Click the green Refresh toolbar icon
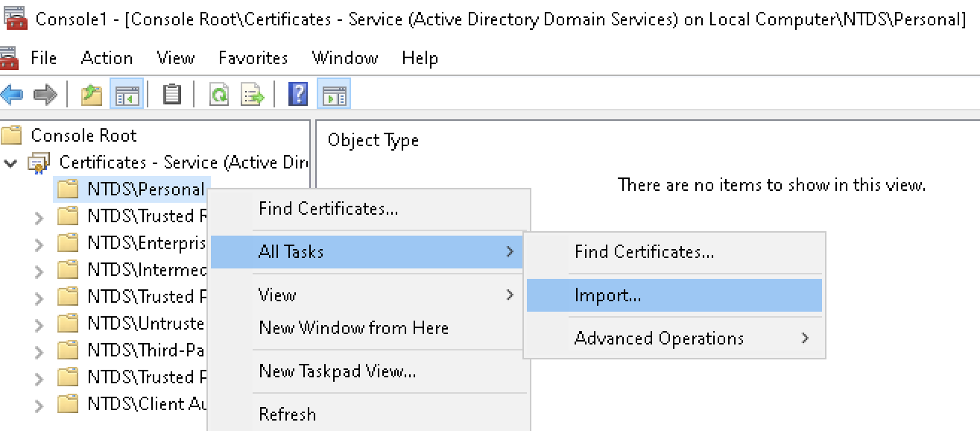This screenshot has width=980, height=431. [x=218, y=95]
